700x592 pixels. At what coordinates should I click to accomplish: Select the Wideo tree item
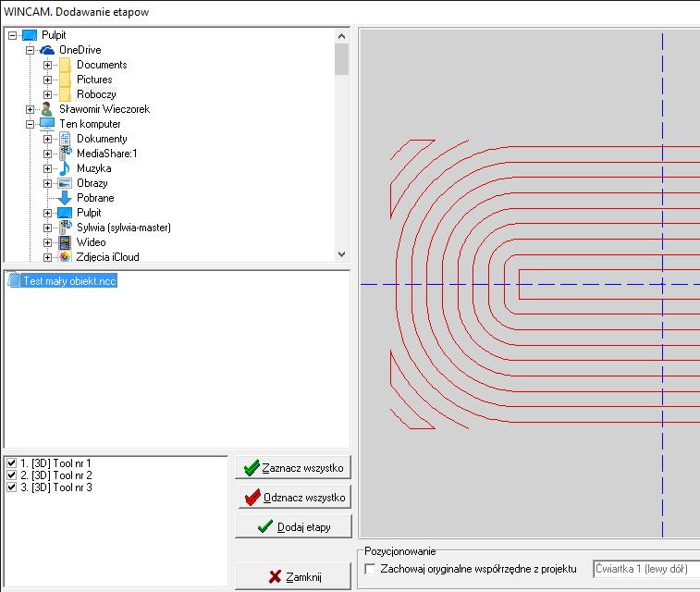(91, 242)
